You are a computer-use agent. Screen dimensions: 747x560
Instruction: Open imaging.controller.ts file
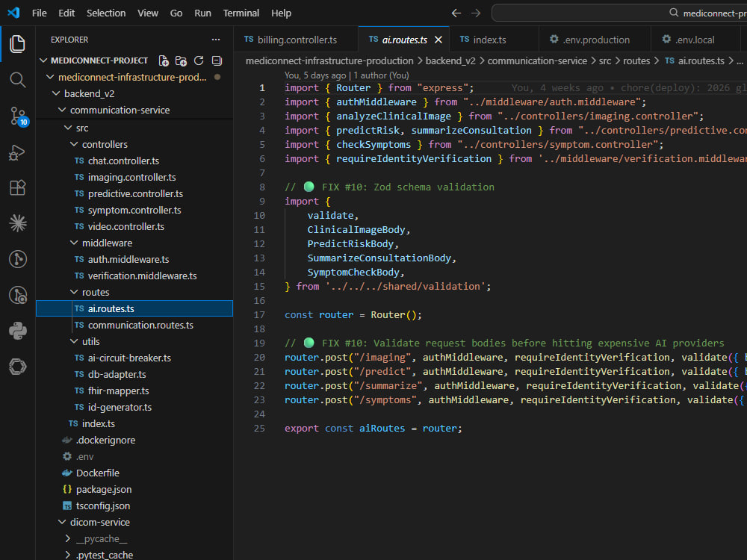(131, 177)
